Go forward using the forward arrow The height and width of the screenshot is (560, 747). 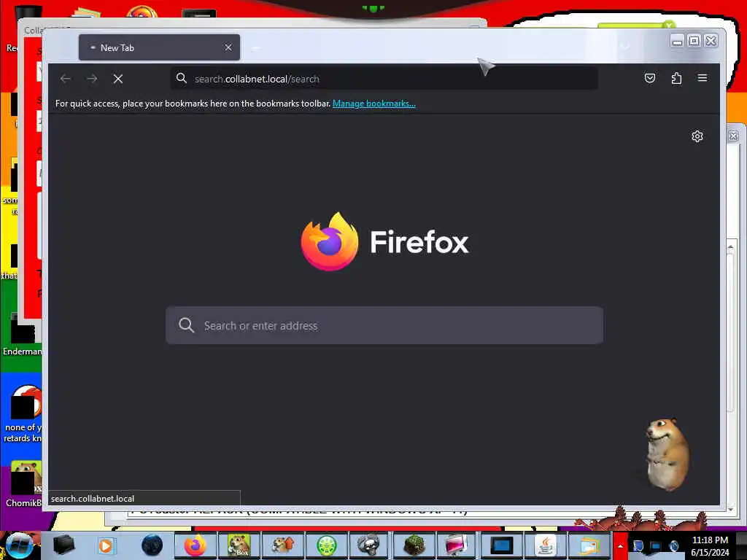coord(92,79)
